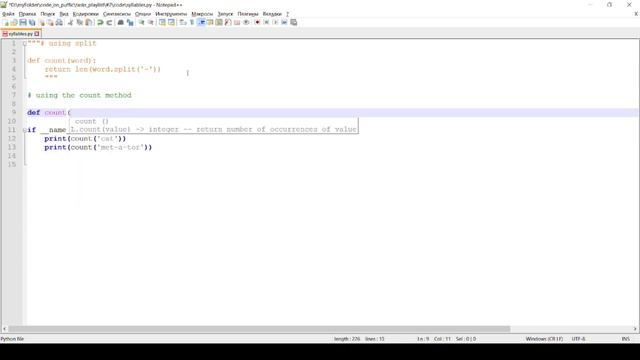Screen dimensions: 640x360
Task: Open the Запуск menu
Action: (225, 14)
